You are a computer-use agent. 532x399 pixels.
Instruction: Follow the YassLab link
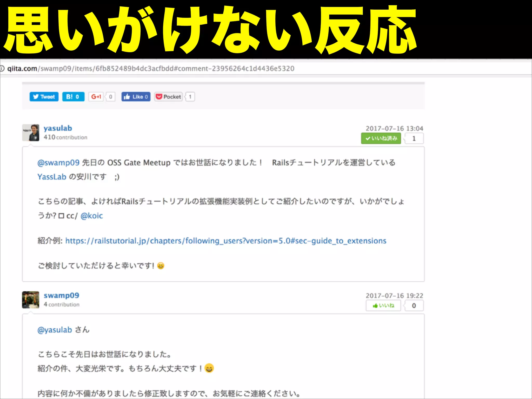click(x=52, y=177)
